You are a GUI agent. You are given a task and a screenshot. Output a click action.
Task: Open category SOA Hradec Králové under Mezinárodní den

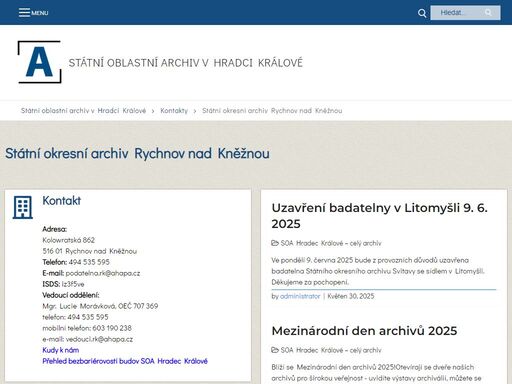point(331,350)
